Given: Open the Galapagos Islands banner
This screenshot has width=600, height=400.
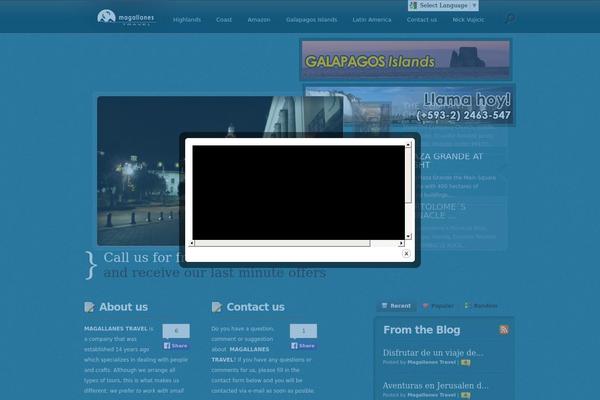Looking at the screenshot, I should pos(406,59).
